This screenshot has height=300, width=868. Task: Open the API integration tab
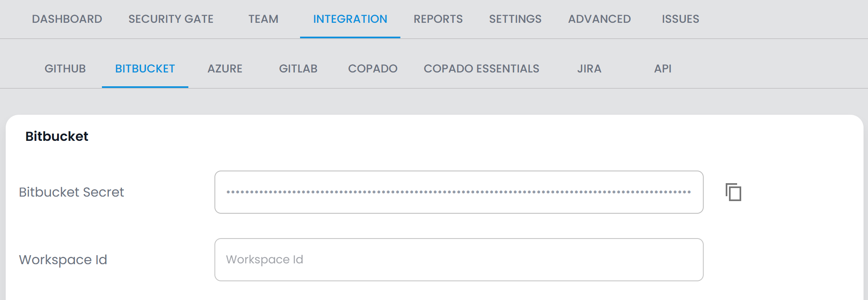pyautogui.click(x=663, y=68)
